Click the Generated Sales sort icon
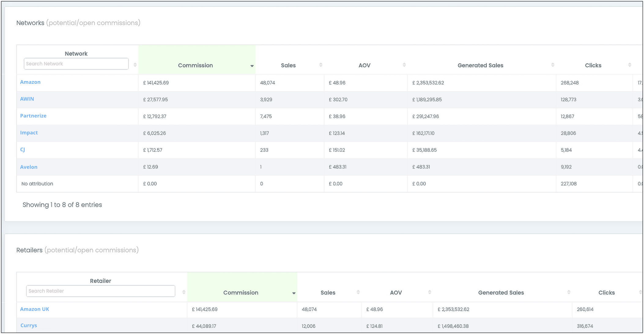644x334 pixels. (552, 65)
